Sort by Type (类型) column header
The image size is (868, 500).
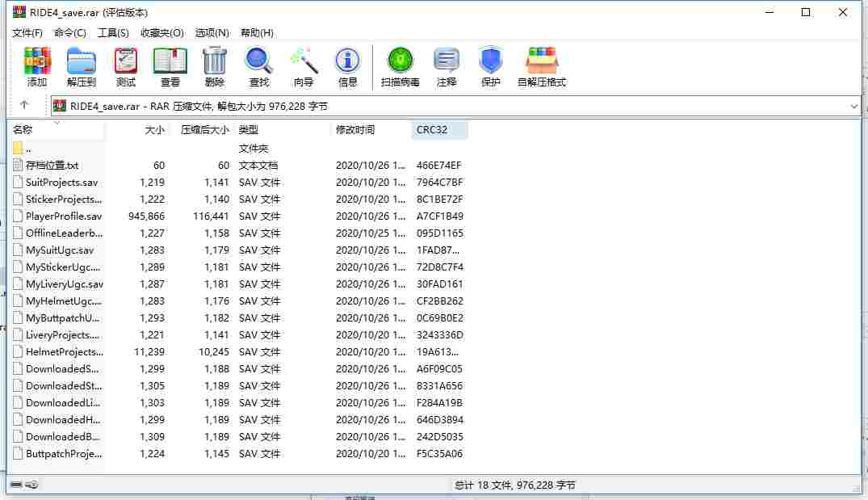[x=283, y=129]
